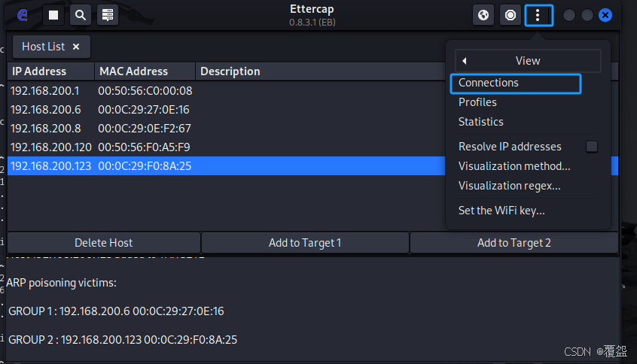Open the three-dot Ettercap menu
This screenshot has height=364, width=637.
click(538, 16)
